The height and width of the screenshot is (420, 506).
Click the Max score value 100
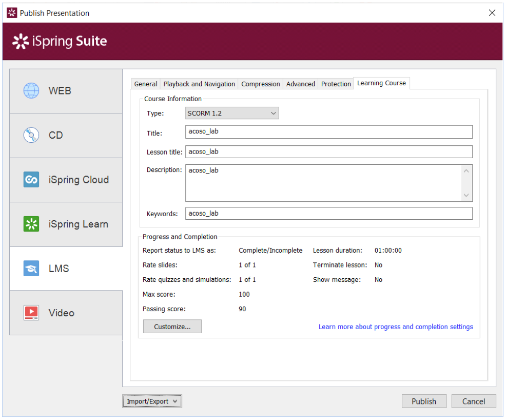[244, 294]
